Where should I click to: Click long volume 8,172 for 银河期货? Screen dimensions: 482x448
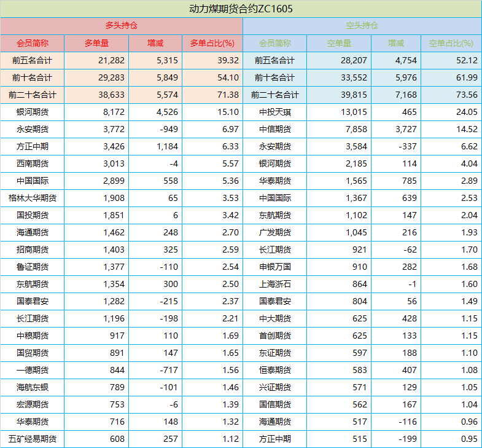point(114,112)
